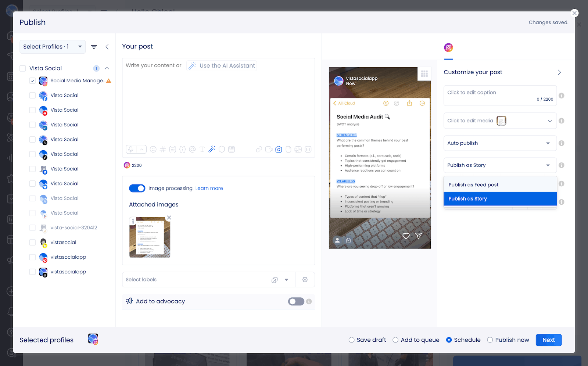Insert a hashtag with the # icon
The height and width of the screenshot is (366, 588).
point(163,149)
